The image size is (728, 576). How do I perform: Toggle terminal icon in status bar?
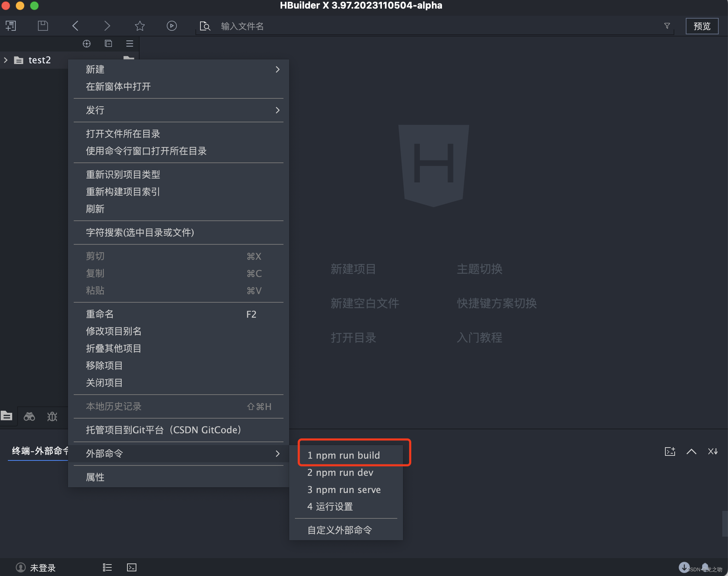[x=132, y=567]
